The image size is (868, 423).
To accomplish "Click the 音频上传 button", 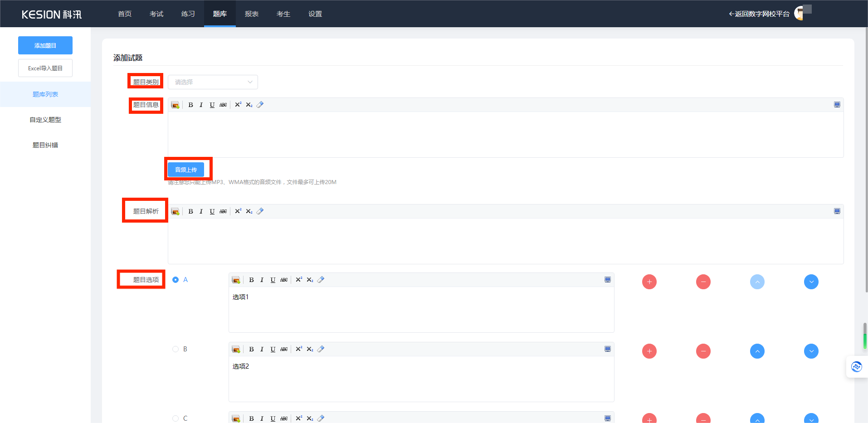I will [186, 170].
